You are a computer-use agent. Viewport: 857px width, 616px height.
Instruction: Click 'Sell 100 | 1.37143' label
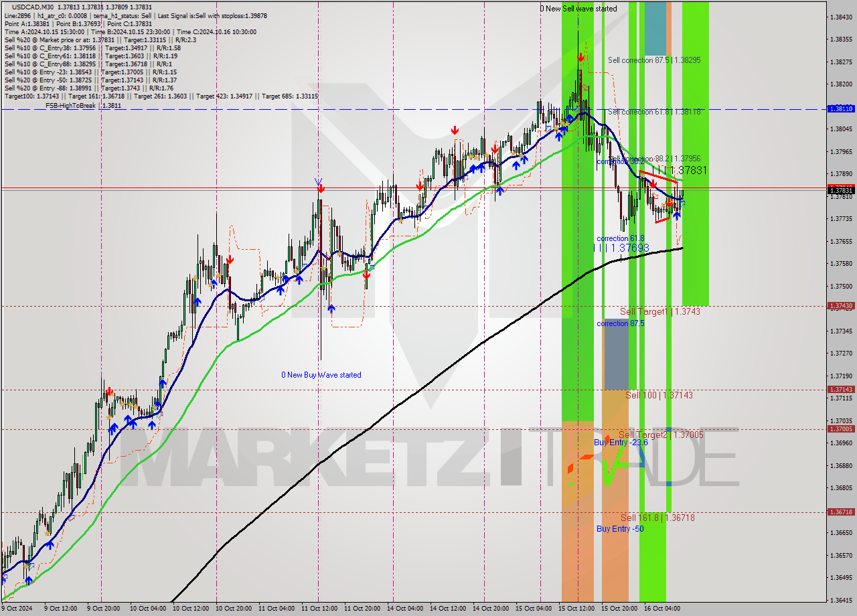tap(659, 395)
